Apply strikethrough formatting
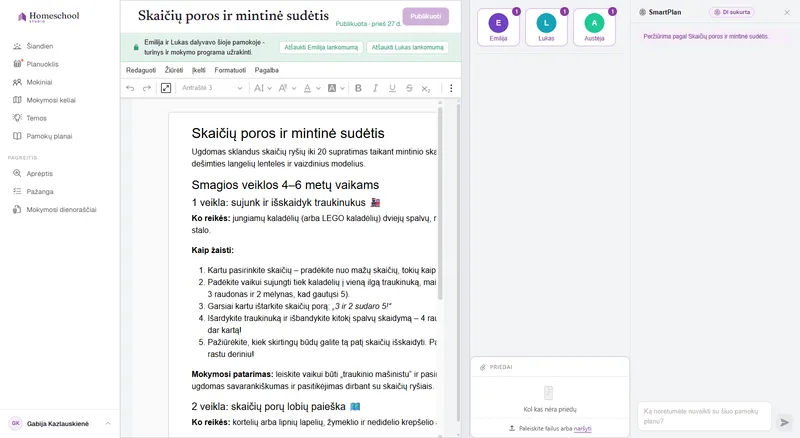800x438 pixels. (409, 88)
